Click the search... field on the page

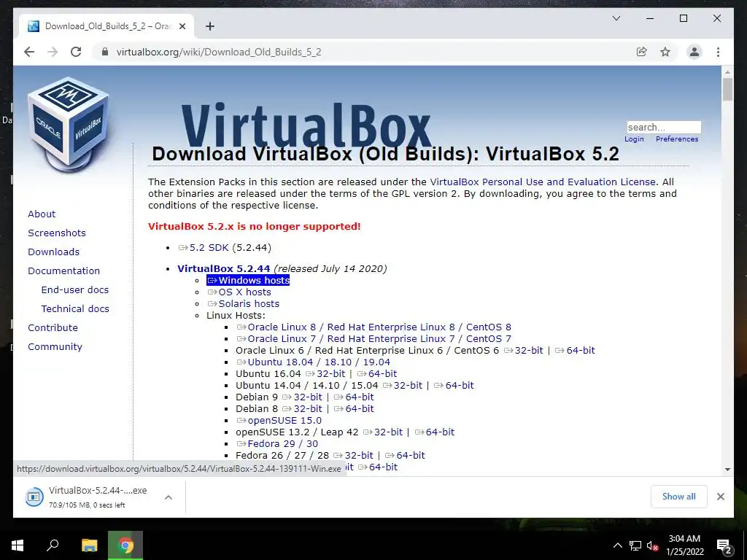click(664, 127)
